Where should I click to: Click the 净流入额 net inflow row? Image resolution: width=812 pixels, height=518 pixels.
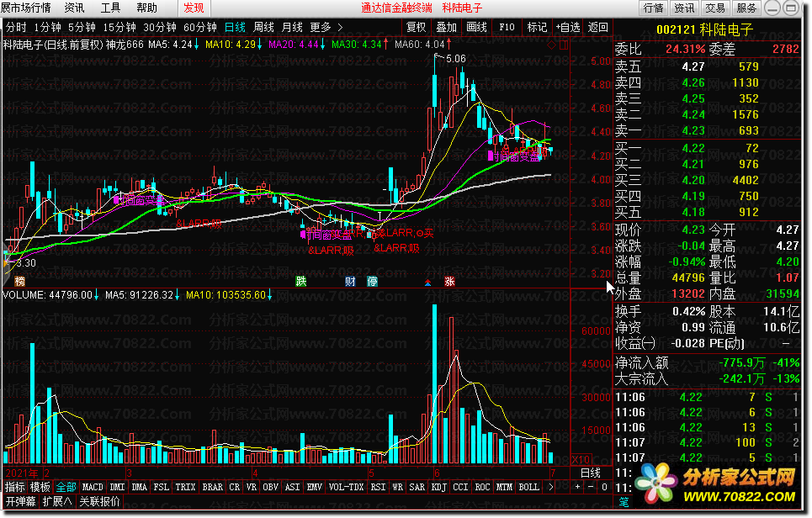[707, 362]
